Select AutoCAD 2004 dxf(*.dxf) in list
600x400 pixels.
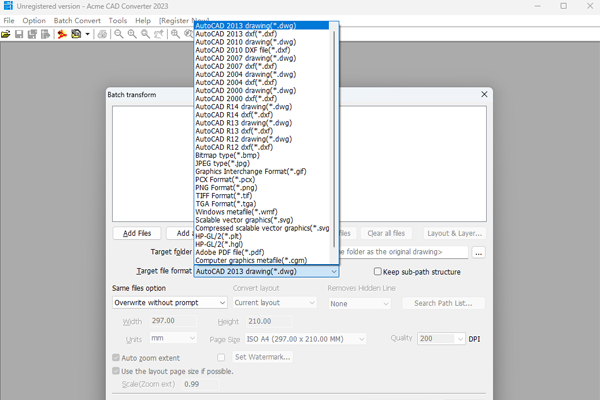tap(262, 82)
